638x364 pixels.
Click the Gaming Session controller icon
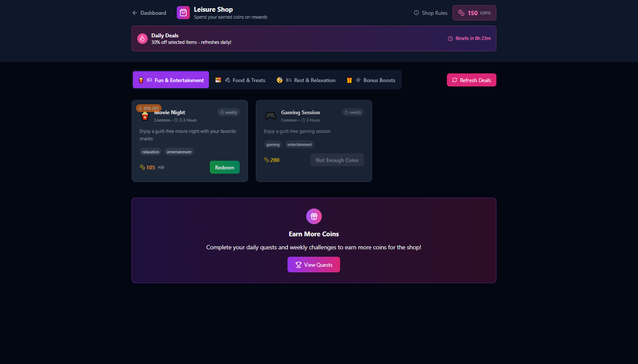[x=271, y=116]
